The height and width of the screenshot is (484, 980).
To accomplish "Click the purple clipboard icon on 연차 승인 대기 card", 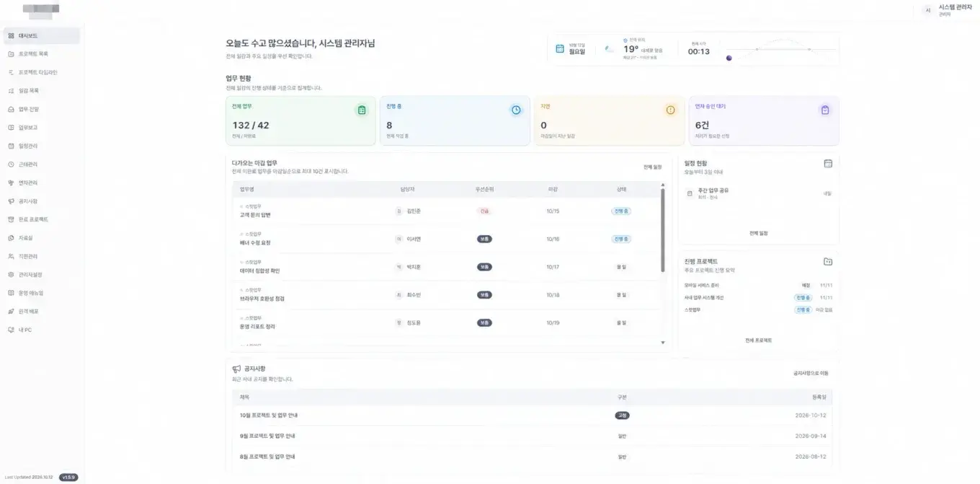I will pos(825,110).
